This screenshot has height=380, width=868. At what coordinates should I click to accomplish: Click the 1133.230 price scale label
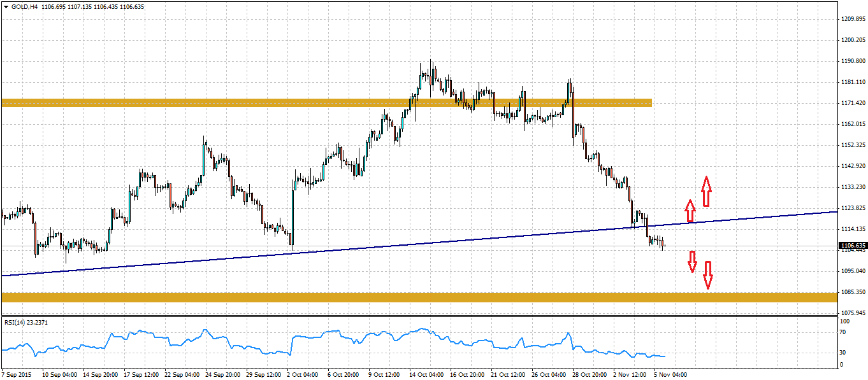[853, 187]
